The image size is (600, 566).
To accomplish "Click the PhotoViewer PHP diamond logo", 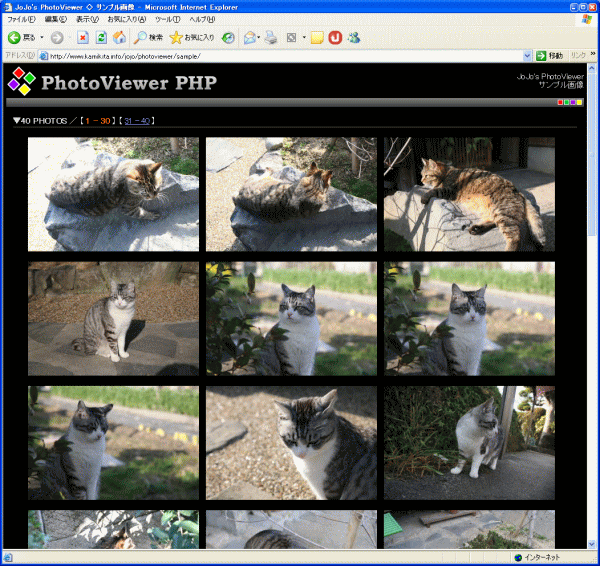I will 22,82.
